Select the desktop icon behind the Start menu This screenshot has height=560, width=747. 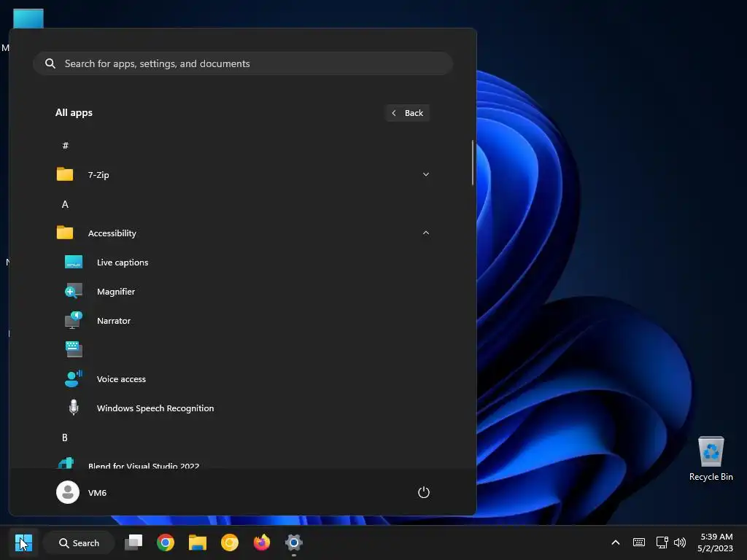(x=28, y=18)
